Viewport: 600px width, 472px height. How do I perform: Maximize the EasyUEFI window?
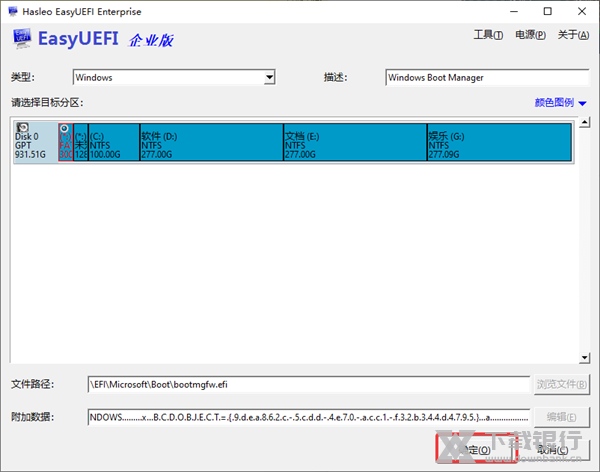[x=548, y=11]
